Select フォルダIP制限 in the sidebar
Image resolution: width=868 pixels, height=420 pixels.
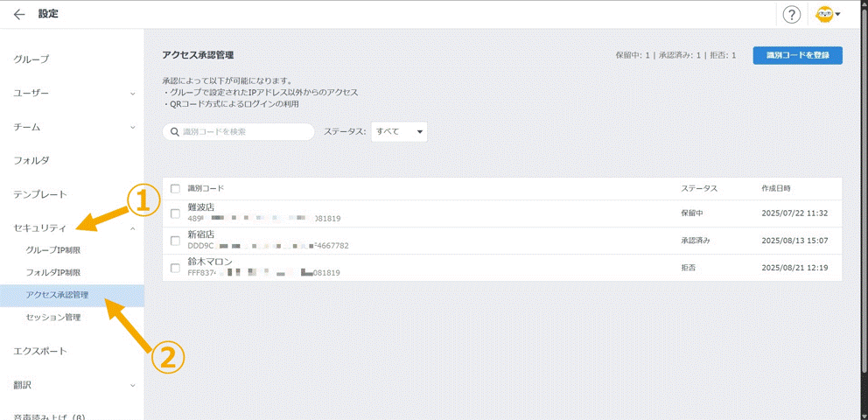(x=53, y=273)
